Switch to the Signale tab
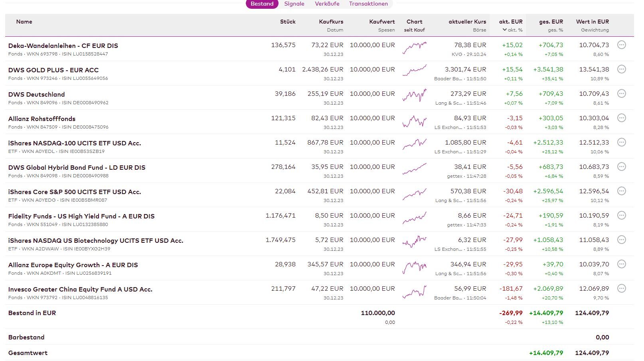The image size is (644, 361). [x=294, y=4]
